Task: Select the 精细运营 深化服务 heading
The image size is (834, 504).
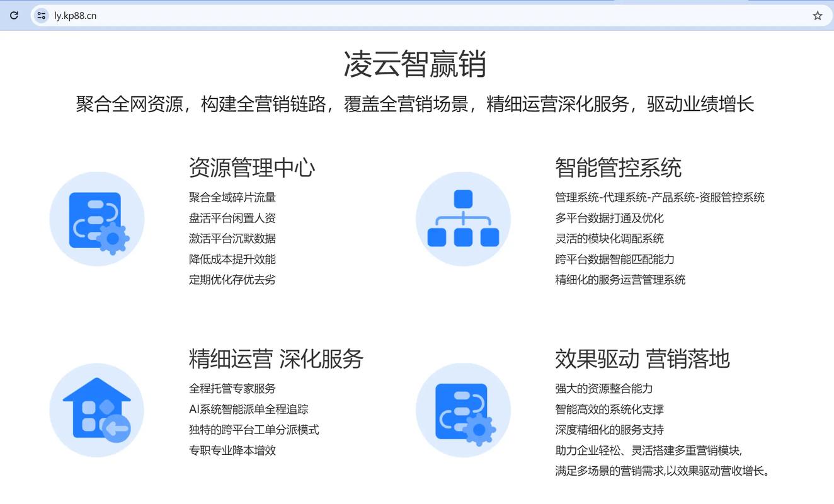Action: click(x=276, y=358)
